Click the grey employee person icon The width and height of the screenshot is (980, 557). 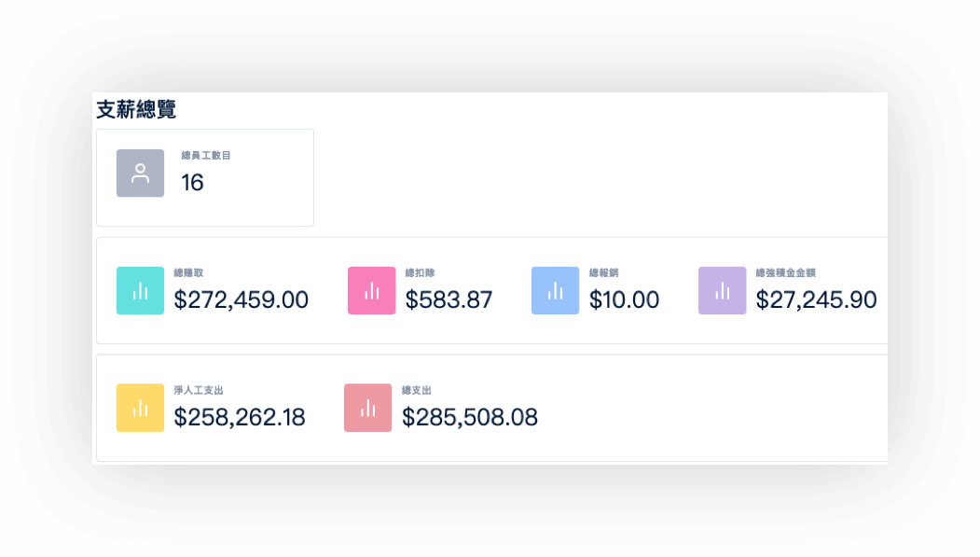click(140, 174)
